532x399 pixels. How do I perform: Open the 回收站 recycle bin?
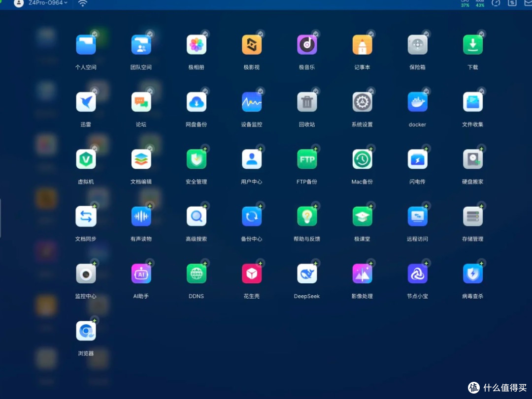click(x=307, y=102)
